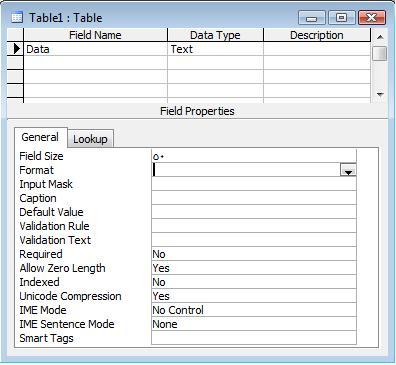Image resolution: width=396 pixels, height=365 pixels.
Task: Click the 'Text' data type cell
Action: [x=215, y=49]
